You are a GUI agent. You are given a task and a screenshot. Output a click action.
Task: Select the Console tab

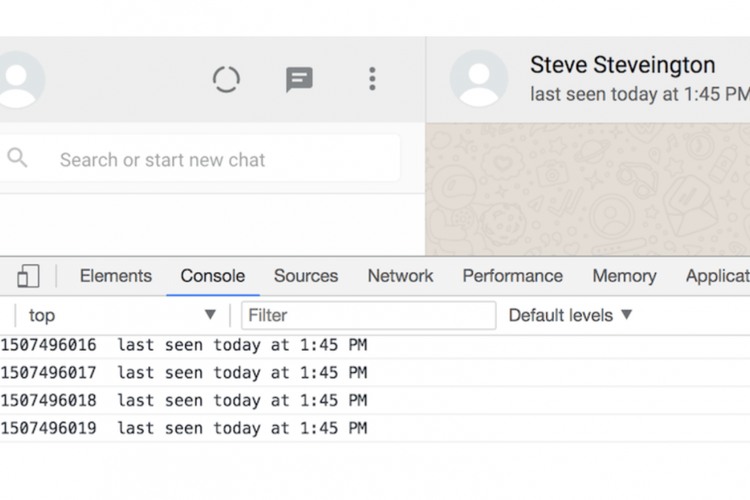(212, 276)
